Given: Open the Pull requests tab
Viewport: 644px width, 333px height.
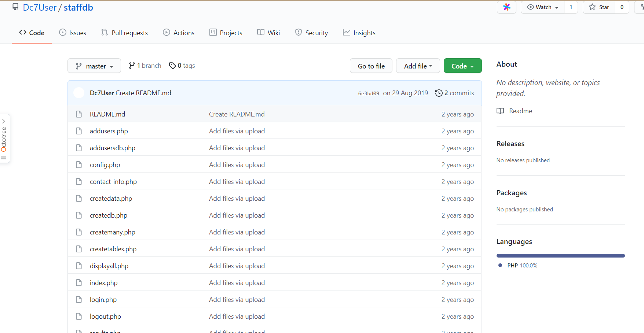Looking at the screenshot, I should coord(124,33).
